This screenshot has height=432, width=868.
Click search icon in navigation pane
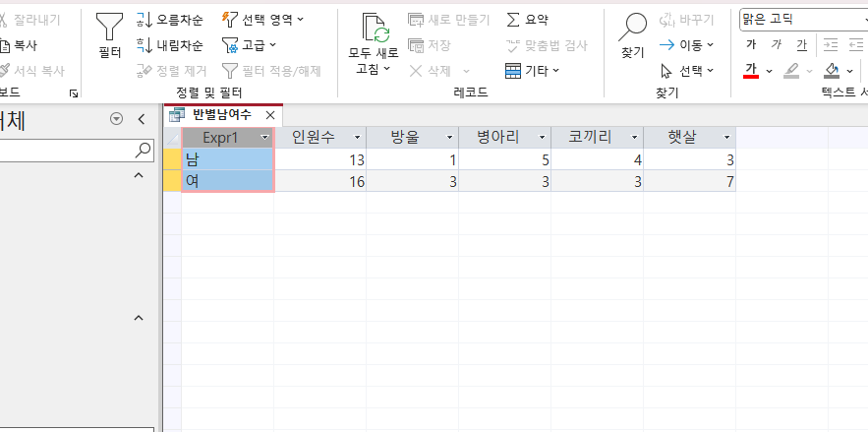pos(144,150)
